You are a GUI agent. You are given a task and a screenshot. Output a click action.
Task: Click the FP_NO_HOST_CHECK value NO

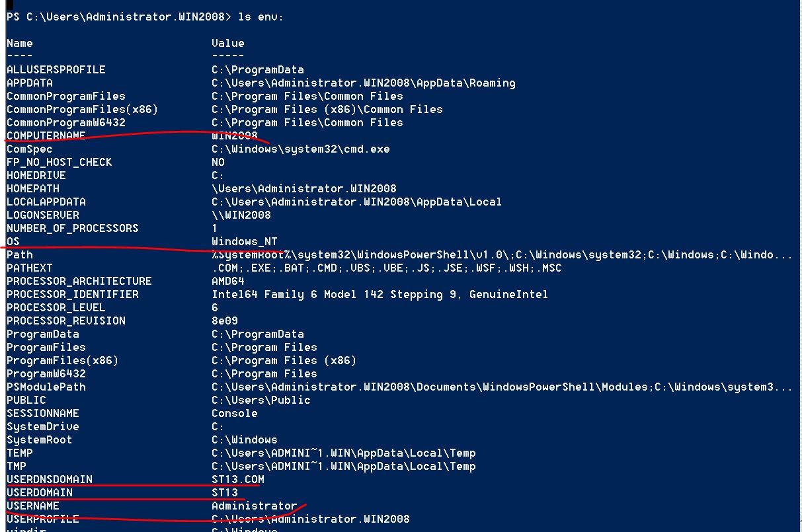click(218, 163)
